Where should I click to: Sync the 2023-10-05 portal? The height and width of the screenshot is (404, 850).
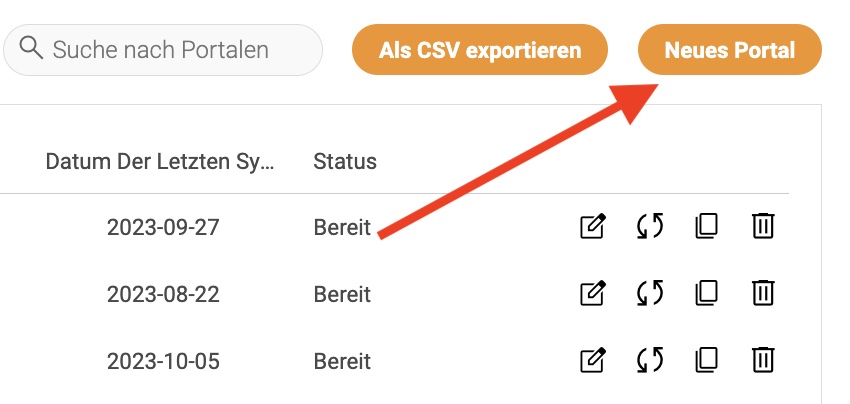coord(650,361)
